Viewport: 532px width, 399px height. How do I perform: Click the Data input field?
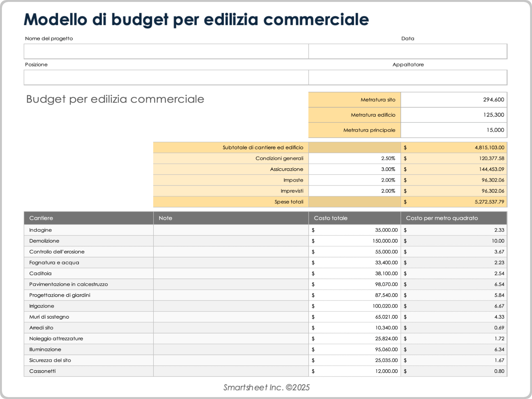pyautogui.click(x=408, y=51)
